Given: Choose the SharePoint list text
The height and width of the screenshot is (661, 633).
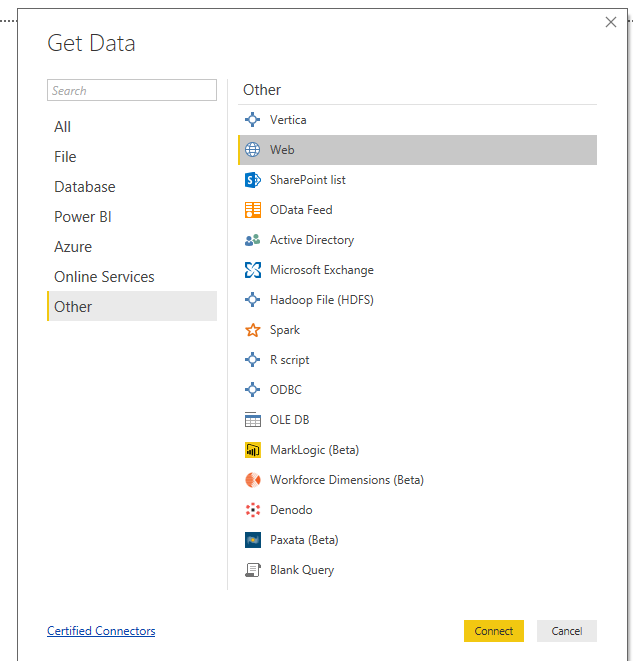Looking at the screenshot, I should pos(308,180).
